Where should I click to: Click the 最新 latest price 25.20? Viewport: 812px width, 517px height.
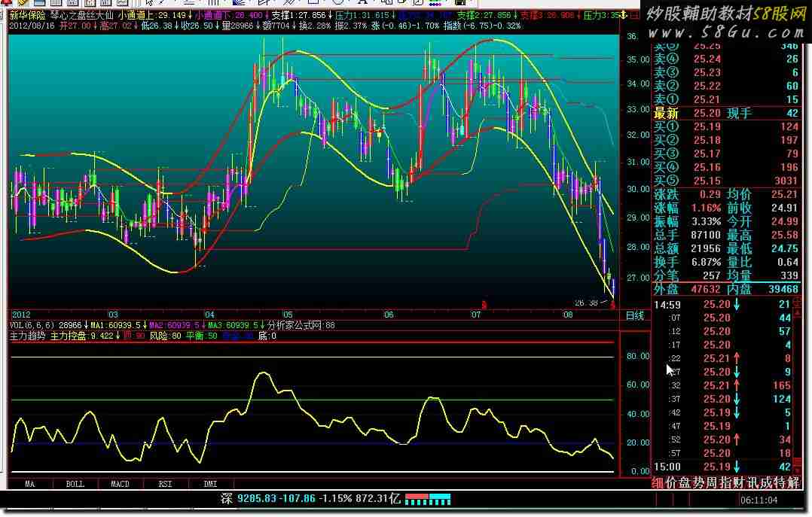click(x=707, y=113)
